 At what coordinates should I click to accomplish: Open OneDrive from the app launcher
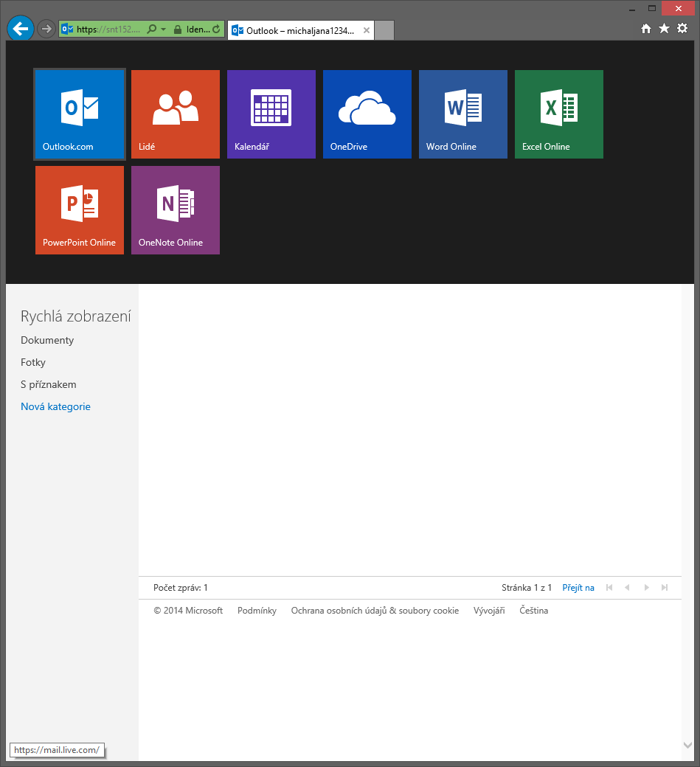click(367, 114)
